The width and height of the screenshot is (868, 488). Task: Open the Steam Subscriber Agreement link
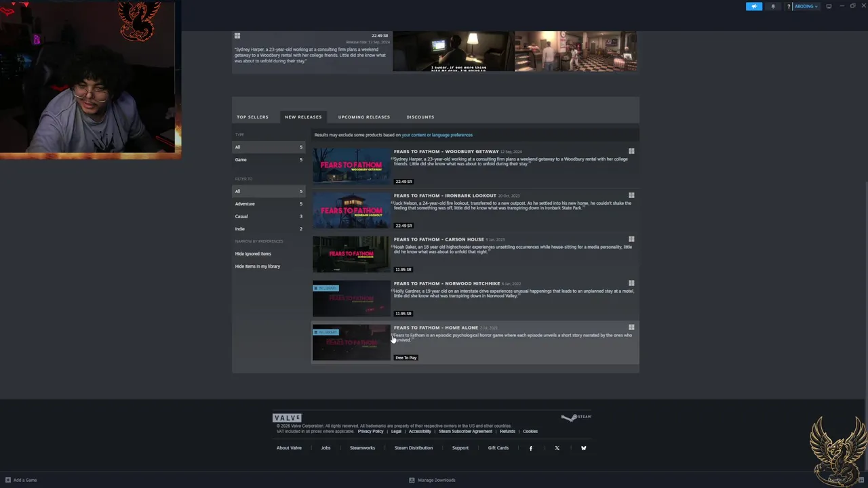click(465, 431)
